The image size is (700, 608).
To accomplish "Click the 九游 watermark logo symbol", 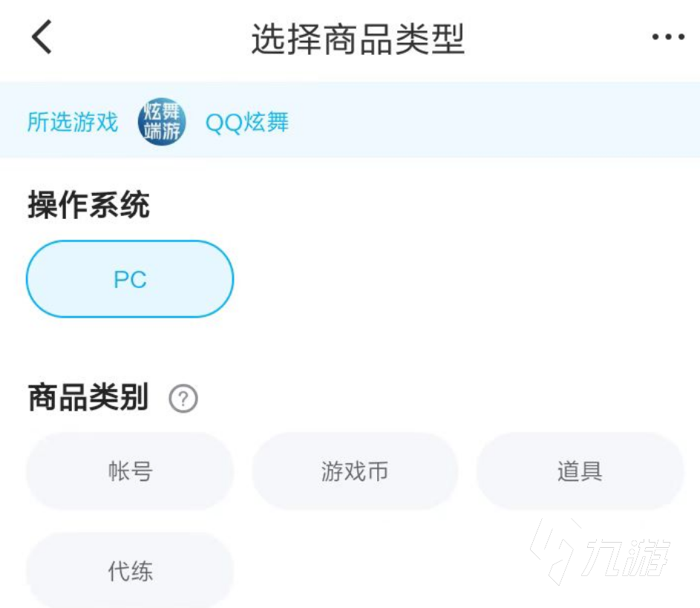I will (x=556, y=552).
